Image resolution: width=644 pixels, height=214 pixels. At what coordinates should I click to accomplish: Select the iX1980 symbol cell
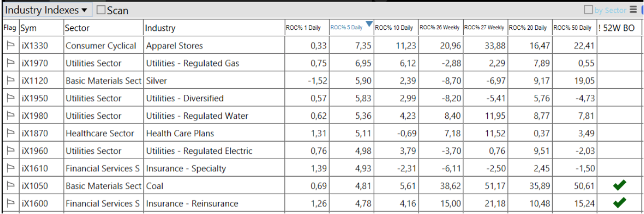[35, 116]
